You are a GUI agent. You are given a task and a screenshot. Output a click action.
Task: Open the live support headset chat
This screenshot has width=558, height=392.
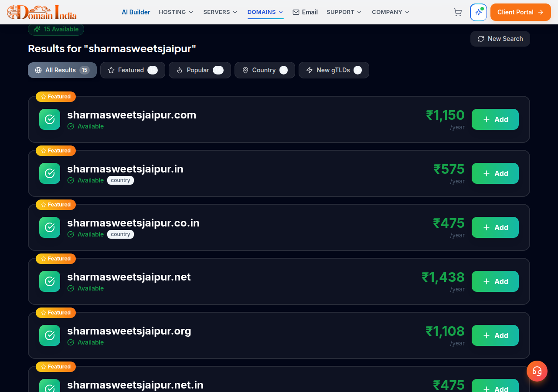[x=537, y=371]
